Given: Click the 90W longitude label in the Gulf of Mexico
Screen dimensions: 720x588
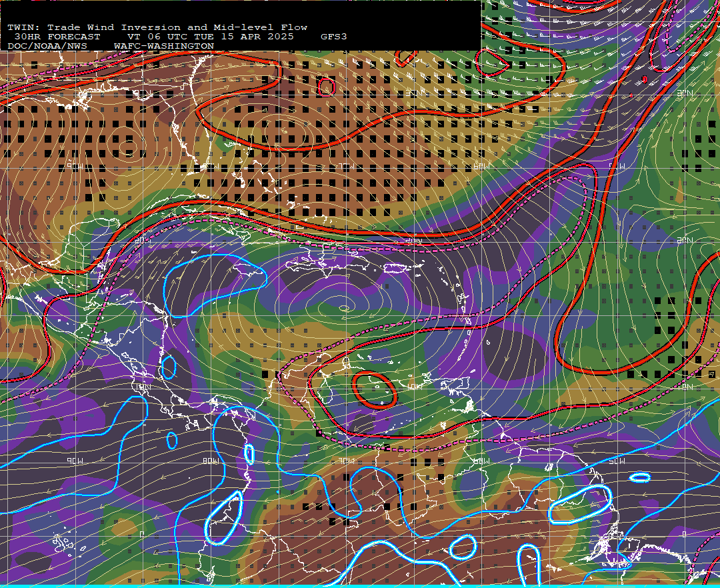Looking at the screenshot, I should click(75, 166).
